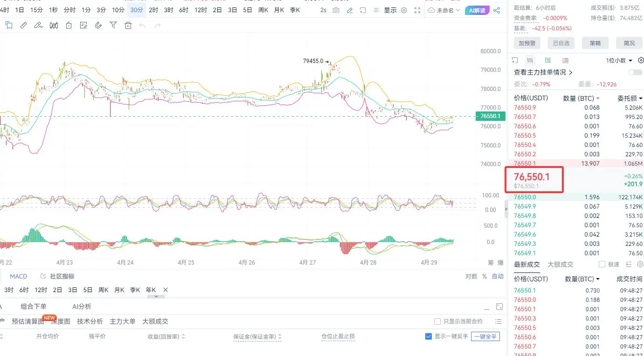
Task: Close the bottom timeframe bar with X
Action: [165, 290]
